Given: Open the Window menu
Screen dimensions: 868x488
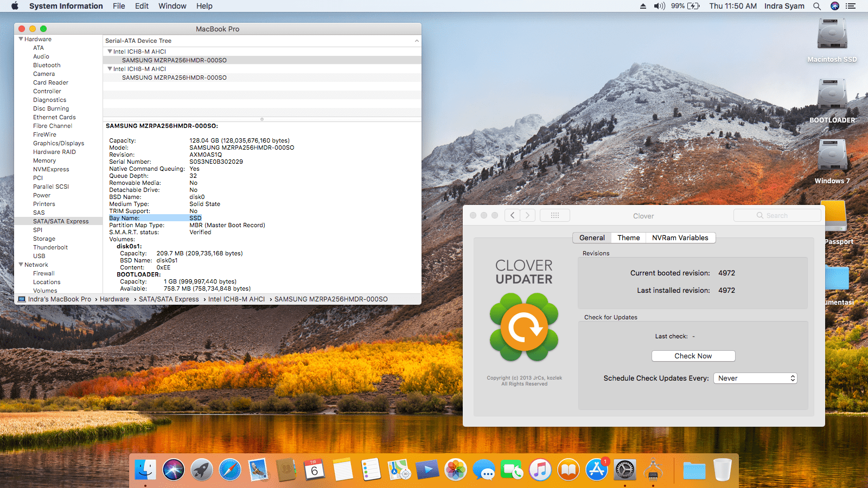Looking at the screenshot, I should [x=173, y=6].
